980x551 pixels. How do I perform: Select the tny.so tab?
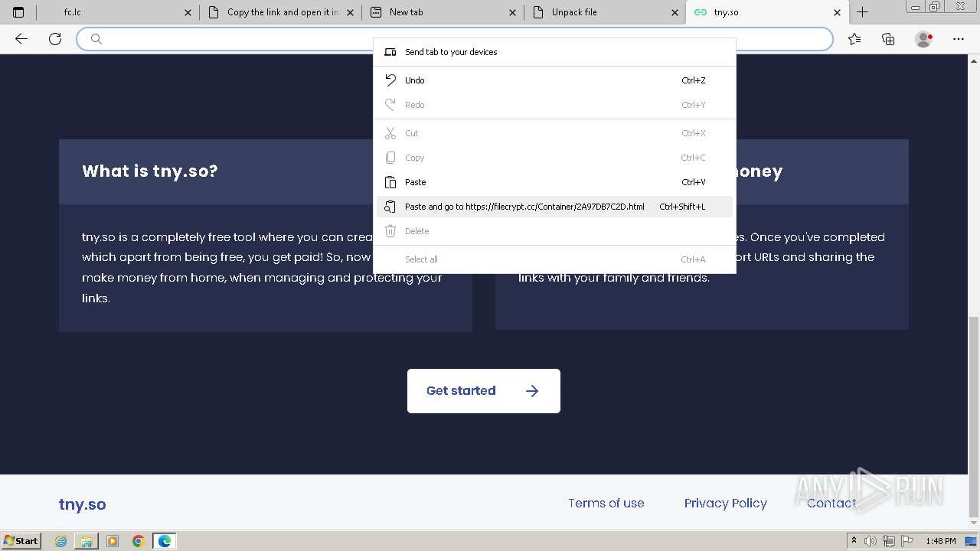pyautogui.click(x=768, y=12)
